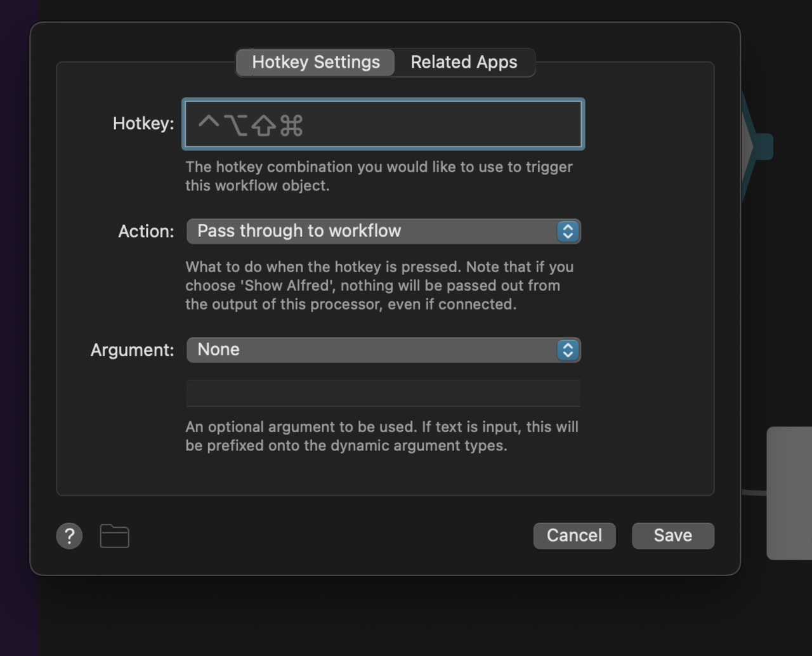The height and width of the screenshot is (656, 812).
Task: Click the folder icon near Cancel
Action: [x=114, y=535]
